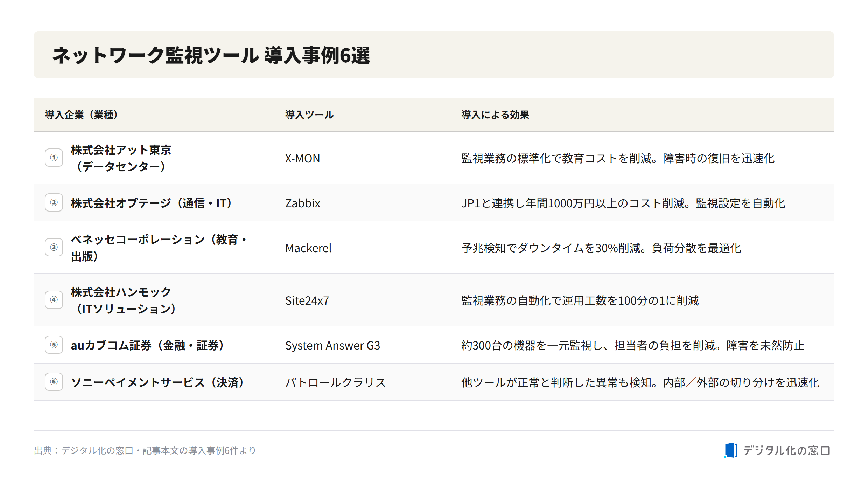Click effect text about 運用工数を100分の1
868x491 pixels.
580,300
